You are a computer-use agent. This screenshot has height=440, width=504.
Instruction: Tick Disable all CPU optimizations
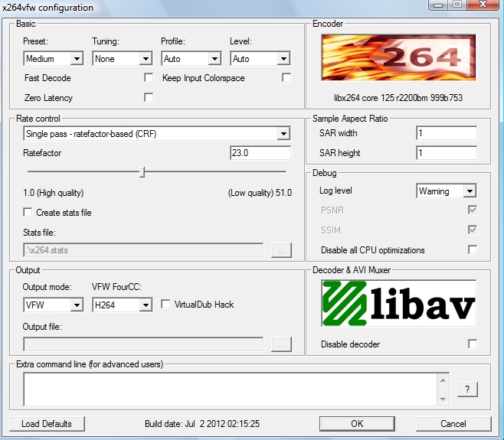point(473,249)
